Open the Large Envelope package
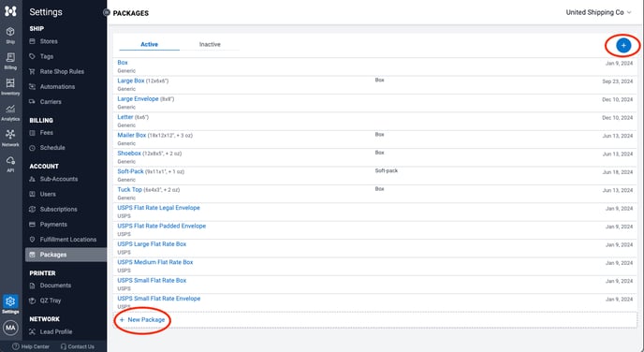The width and height of the screenshot is (644, 352). pyautogui.click(x=138, y=98)
